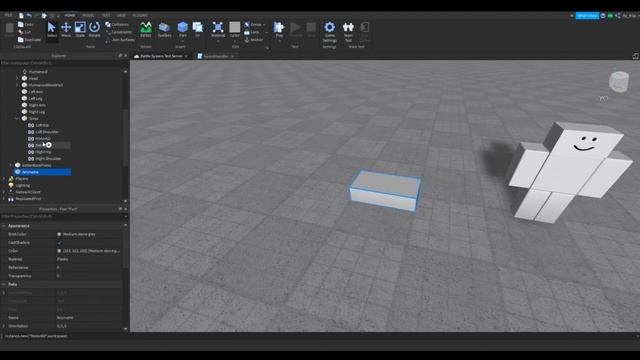This screenshot has width=640, height=360.
Task: Click the BrickColor swatch value
Action: [59, 234]
